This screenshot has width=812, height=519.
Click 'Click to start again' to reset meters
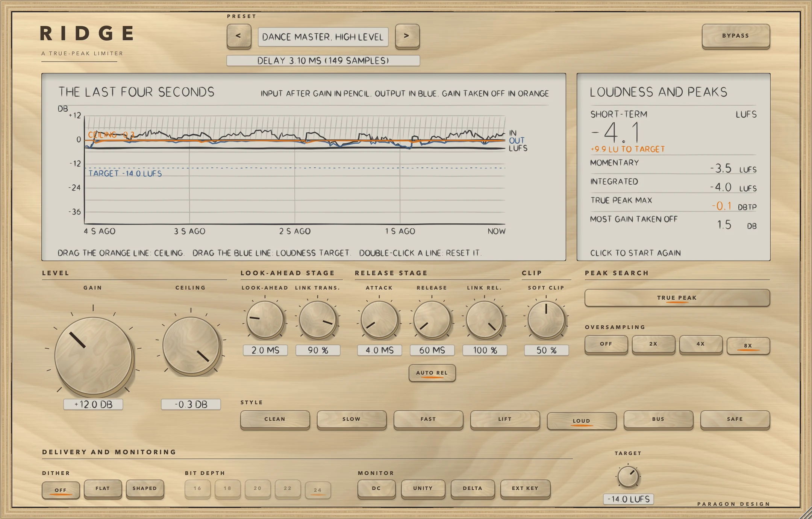(635, 253)
